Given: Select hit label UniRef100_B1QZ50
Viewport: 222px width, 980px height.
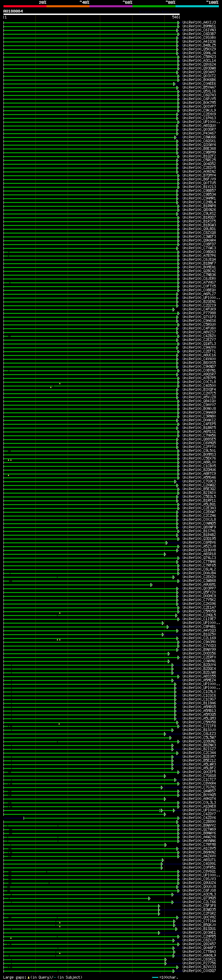Looking at the screenshot, I should (x=199, y=634).
